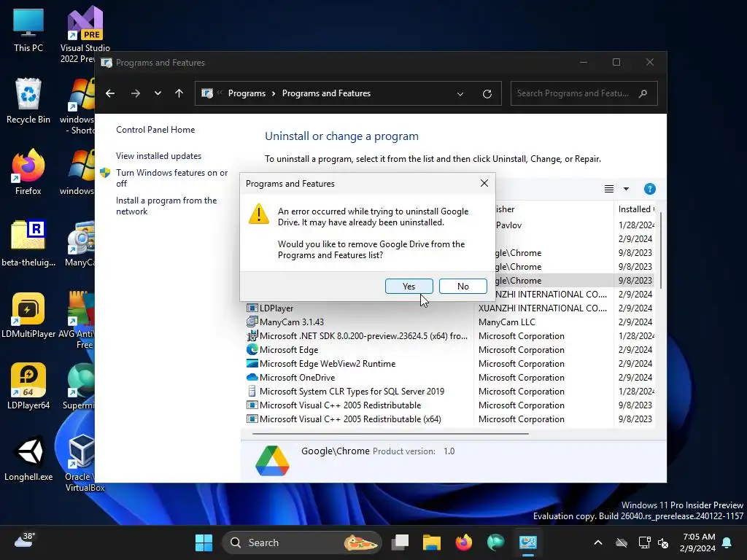Click the view options list icon
Viewport: 747px width, 560px height.
pyautogui.click(x=609, y=189)
